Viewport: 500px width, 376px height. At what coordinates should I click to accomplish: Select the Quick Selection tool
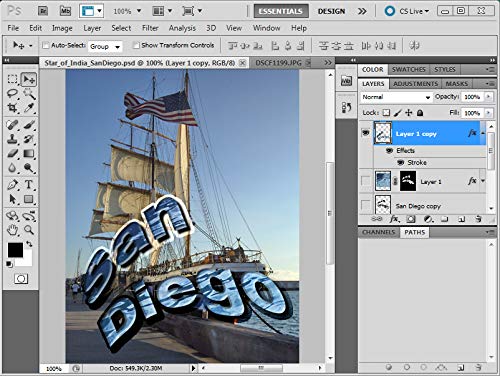29,94
